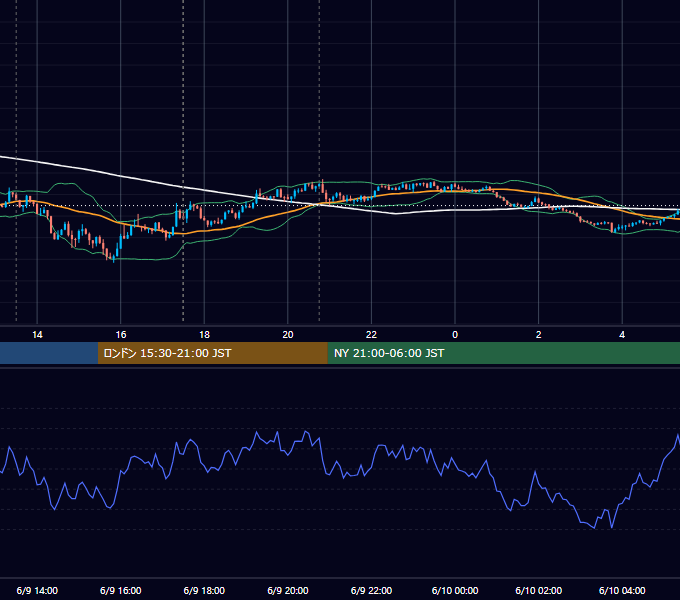
Task: Click the 6/10 00:00 date label
Action: (455, 590)
